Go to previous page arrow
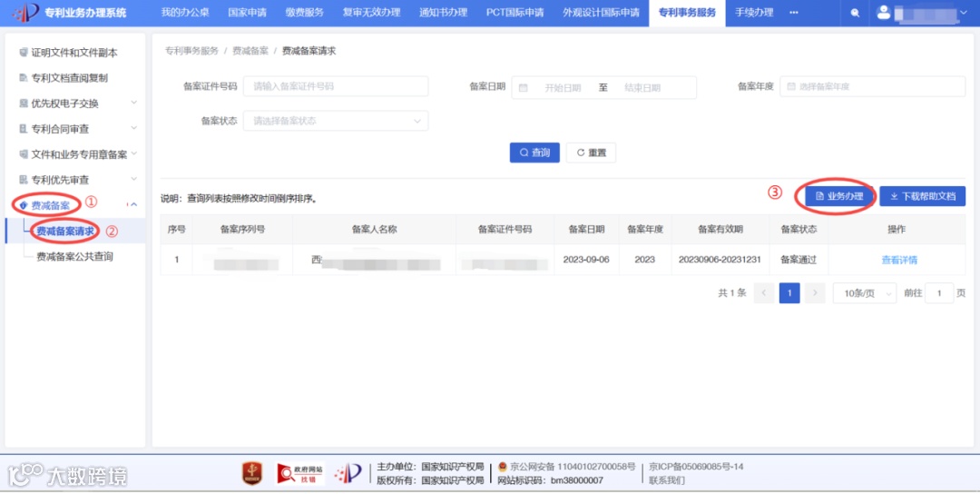 click(x=764, y=293)
